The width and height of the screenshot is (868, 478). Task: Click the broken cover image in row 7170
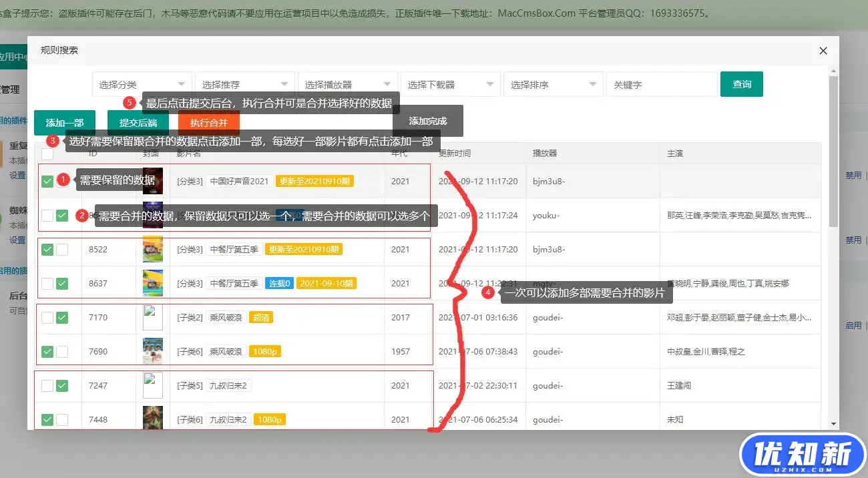coord(153,317)
